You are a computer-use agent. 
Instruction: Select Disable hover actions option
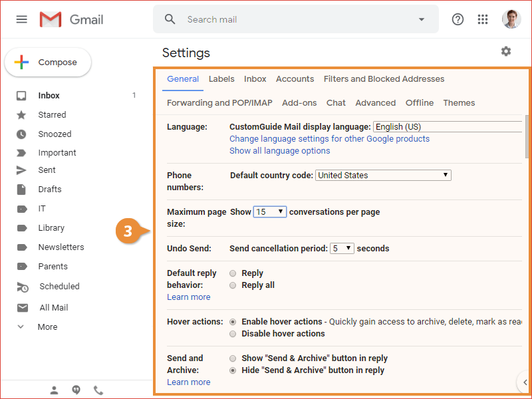233,334
